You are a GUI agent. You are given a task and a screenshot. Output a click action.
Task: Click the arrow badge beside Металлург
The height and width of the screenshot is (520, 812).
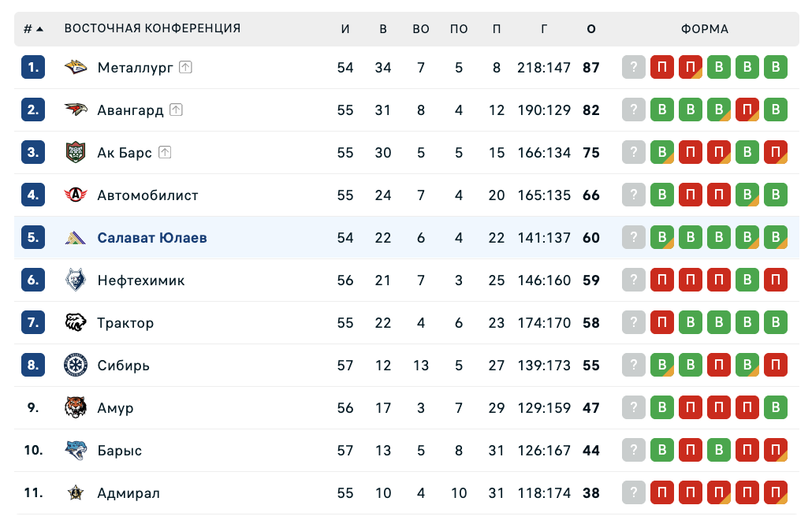185,68
